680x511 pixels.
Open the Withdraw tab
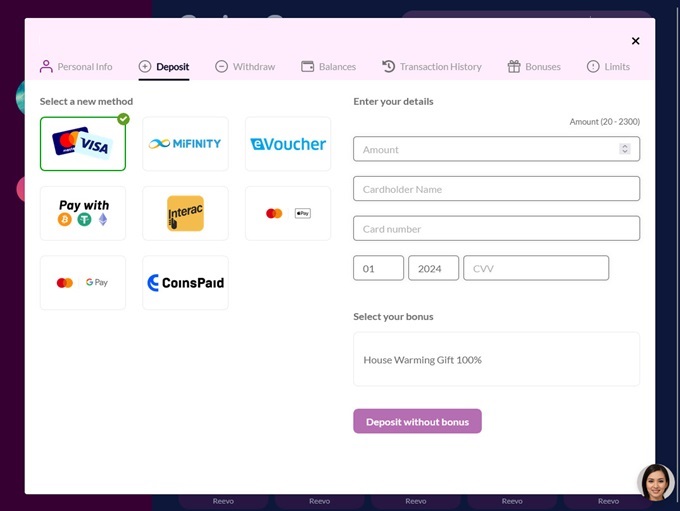pyautogui.click(x=245, y=67)
